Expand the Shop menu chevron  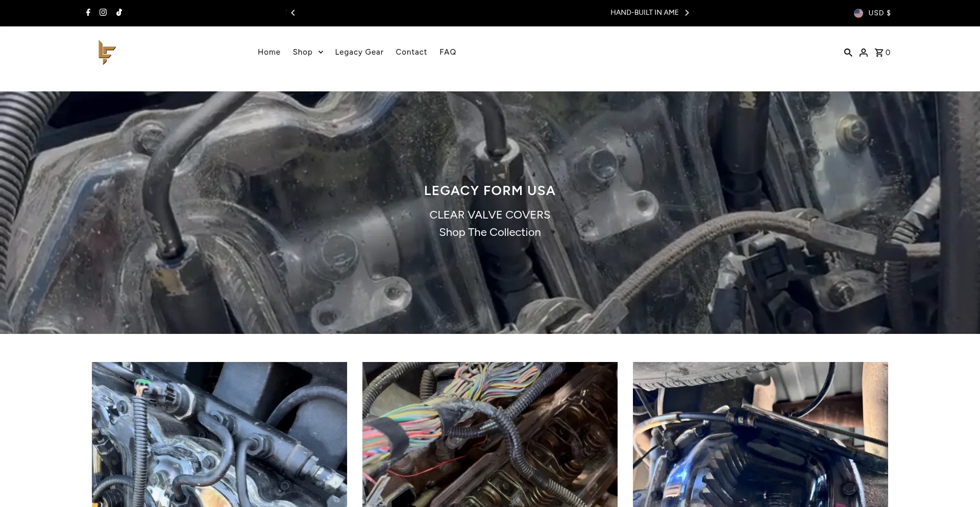321,52
